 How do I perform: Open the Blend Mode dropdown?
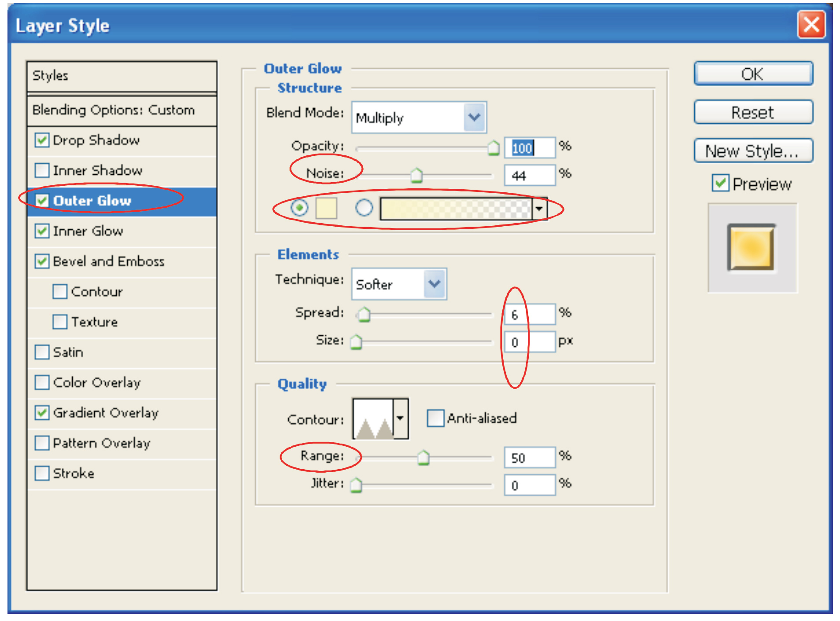(474, 118)
